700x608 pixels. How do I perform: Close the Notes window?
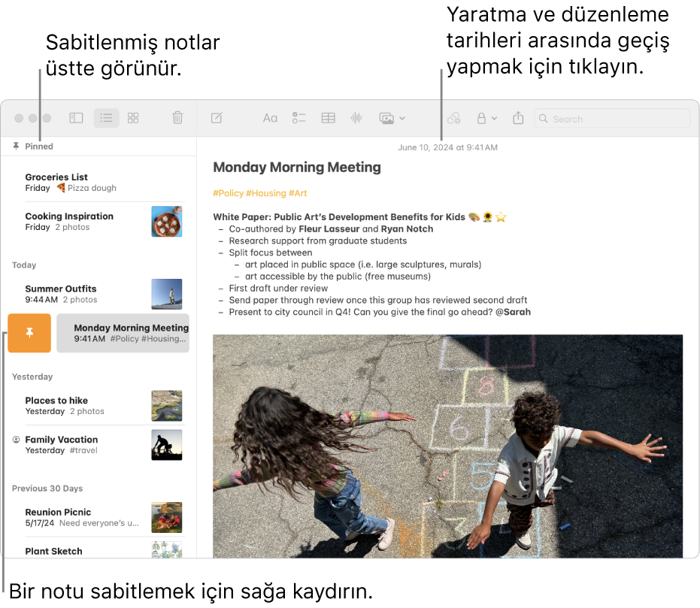click(19, 118)
